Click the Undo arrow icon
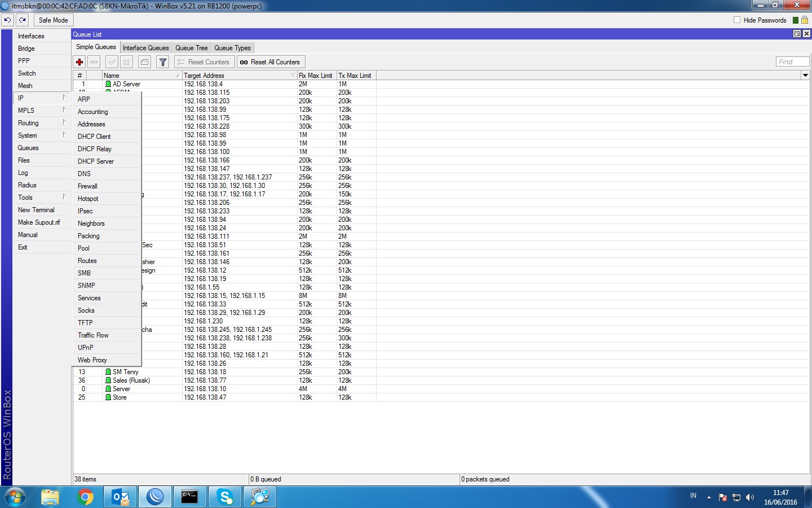812x508 pixels. coord(7,20)
